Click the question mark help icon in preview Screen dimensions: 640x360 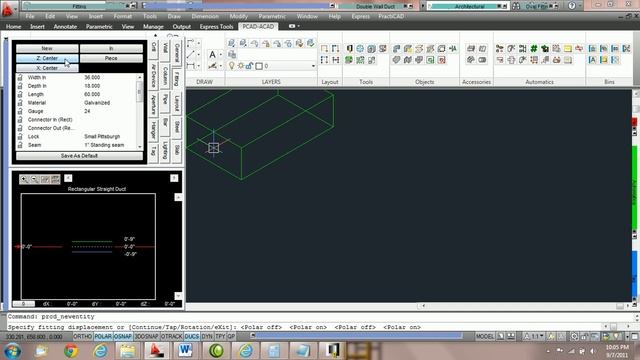click(x=174, y=178)
